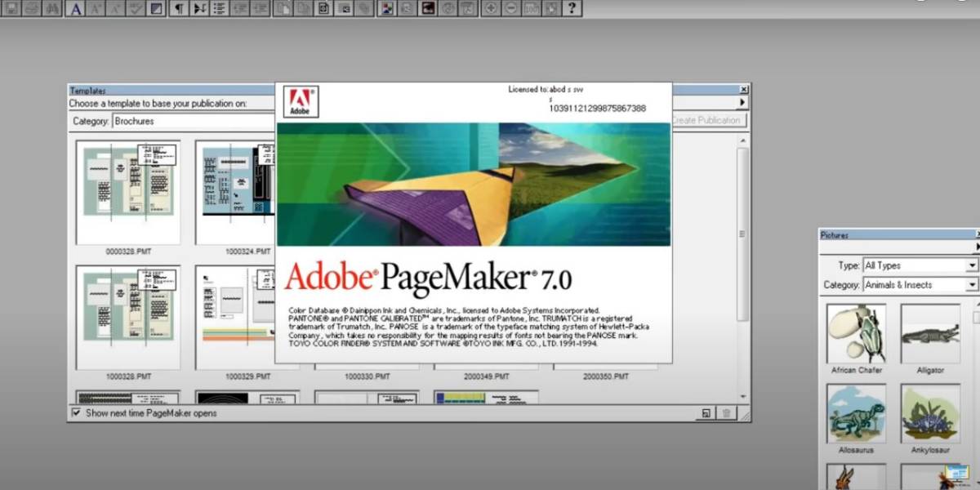
Task: Launch the dark Photoshop toolbar icon
Action: (428, 9)
